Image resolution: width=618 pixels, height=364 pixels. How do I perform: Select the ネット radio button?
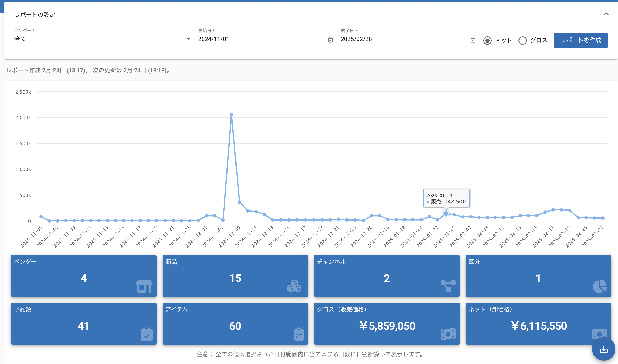487,40
